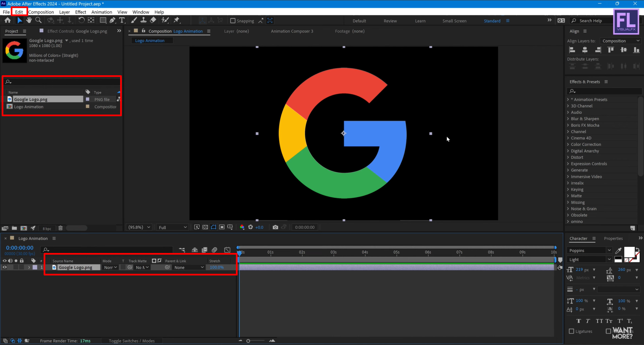Switch to the Review workspace
644x345 pixels.
coord(390,21)
